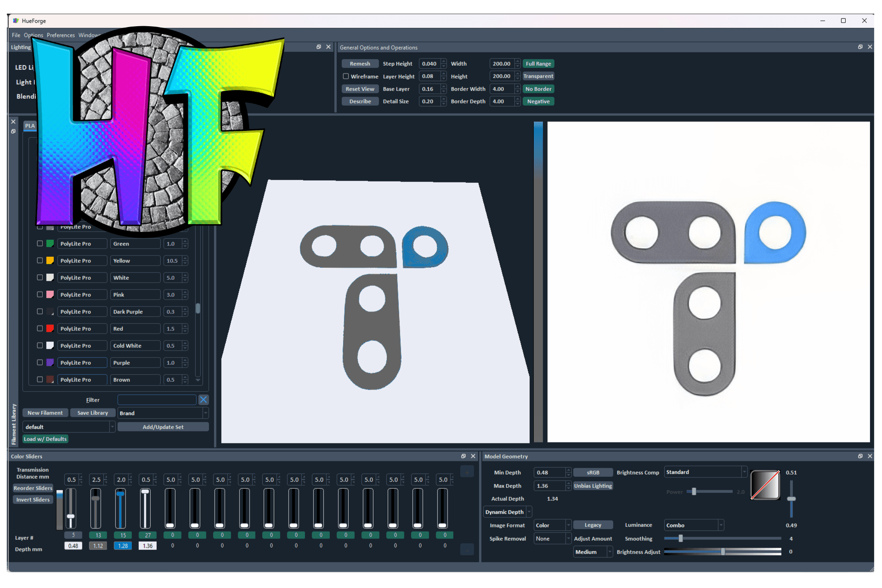Click the Save Library button

click(92, 413)
